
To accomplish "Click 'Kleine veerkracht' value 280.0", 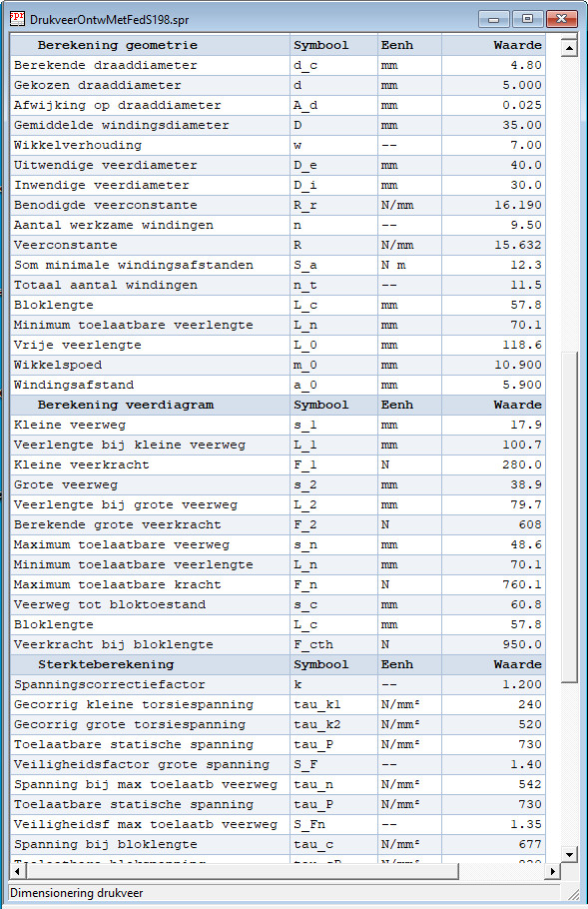I will click(x=522, y=464).
